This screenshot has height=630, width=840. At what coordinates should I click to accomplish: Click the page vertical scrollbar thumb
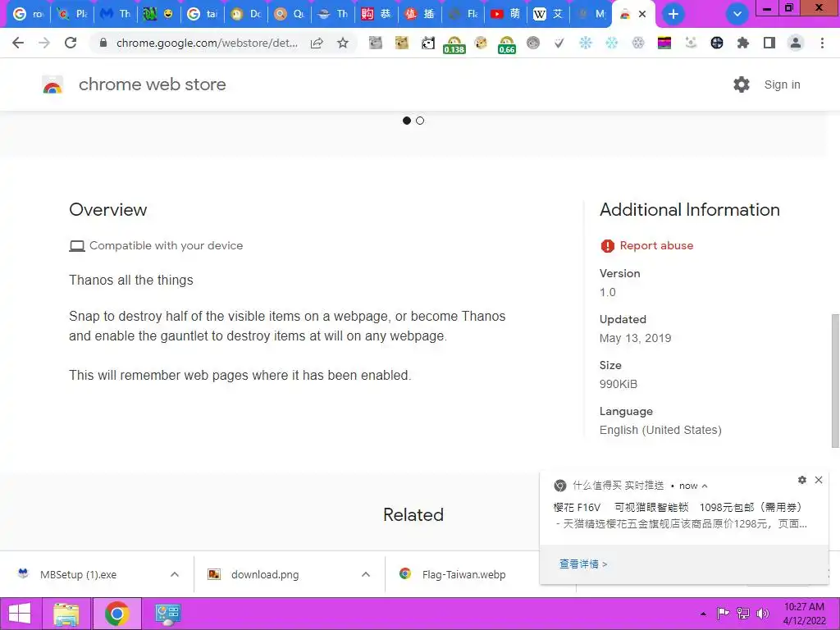pyautogui.click(x=835, y=381)
